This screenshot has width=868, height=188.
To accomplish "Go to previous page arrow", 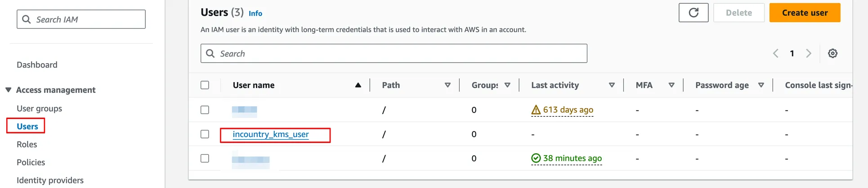I will [776, 53].
